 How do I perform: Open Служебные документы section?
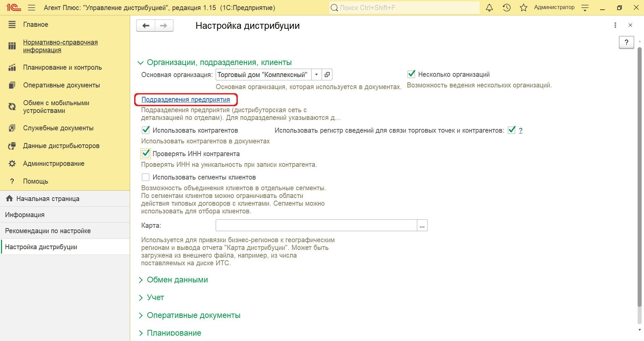[x=58, y=128]
